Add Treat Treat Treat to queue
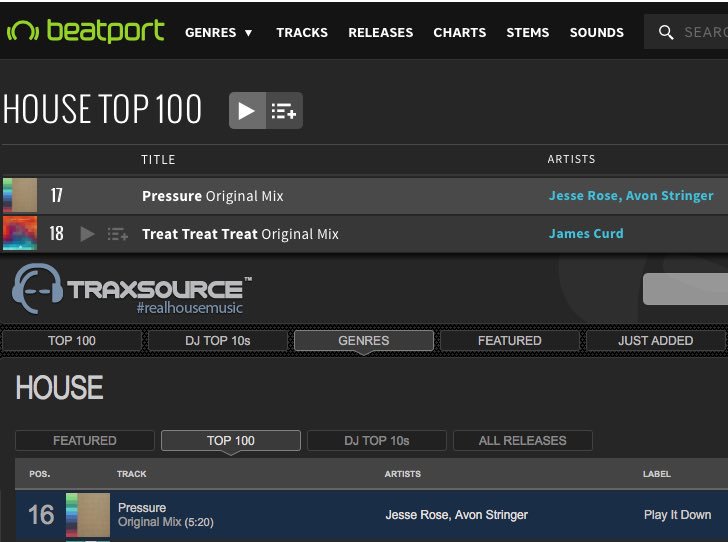728x542 pixels. (x=117, y=234)
